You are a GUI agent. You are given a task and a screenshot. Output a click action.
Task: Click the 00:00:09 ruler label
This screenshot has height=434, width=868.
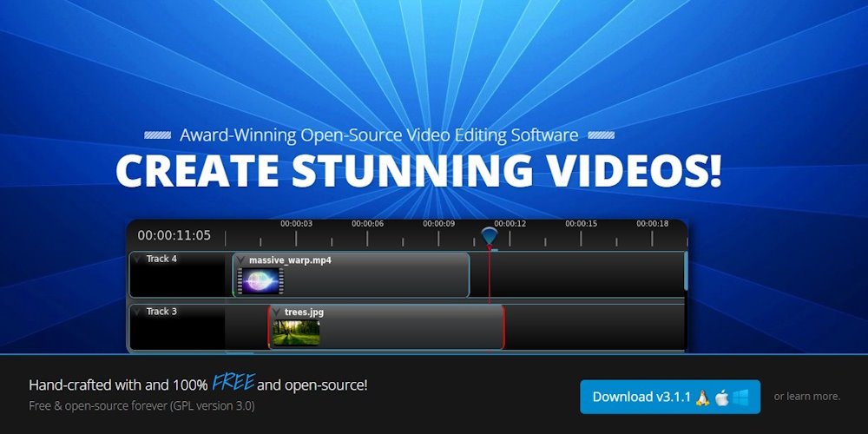point(439,224)
